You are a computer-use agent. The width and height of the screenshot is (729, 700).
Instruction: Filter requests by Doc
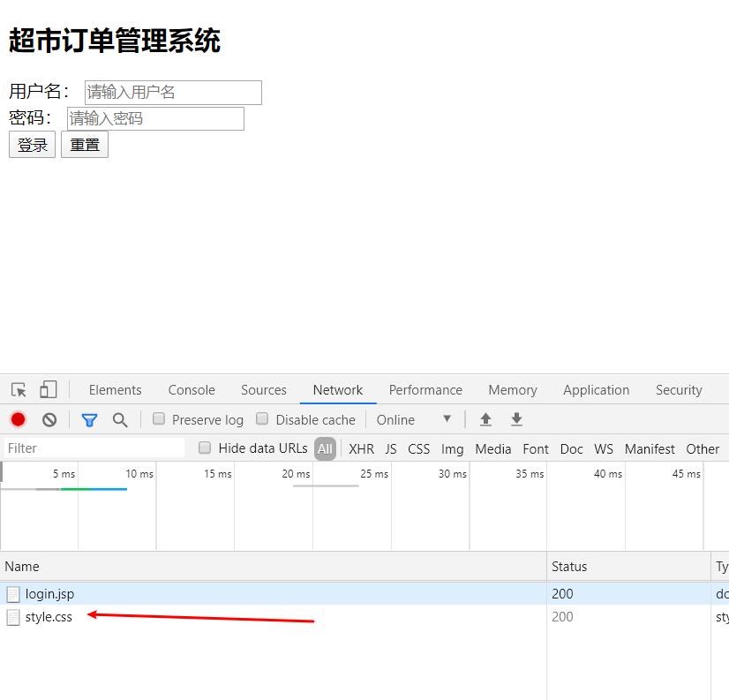pyautogui.click(x=571, y=448)
